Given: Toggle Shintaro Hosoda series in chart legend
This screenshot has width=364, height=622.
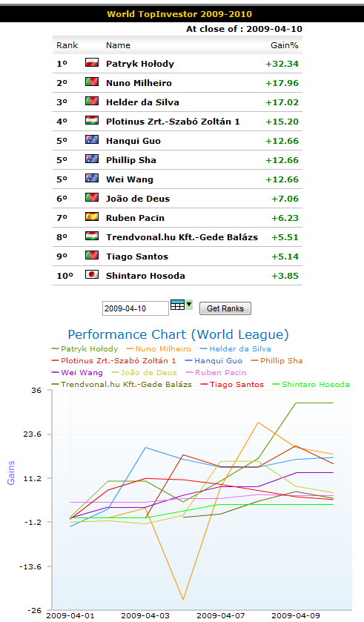Looking at the screenshot, I should coord(311,384).
